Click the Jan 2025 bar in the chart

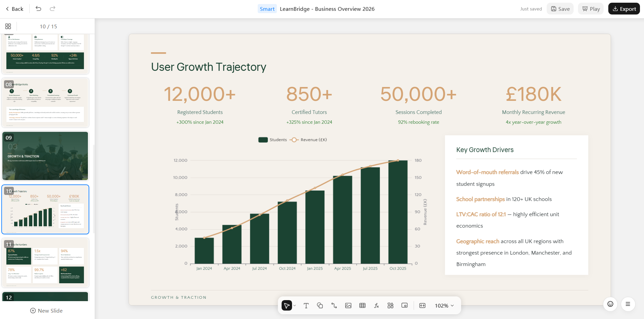pyautogui.click(x=315, y=227)
